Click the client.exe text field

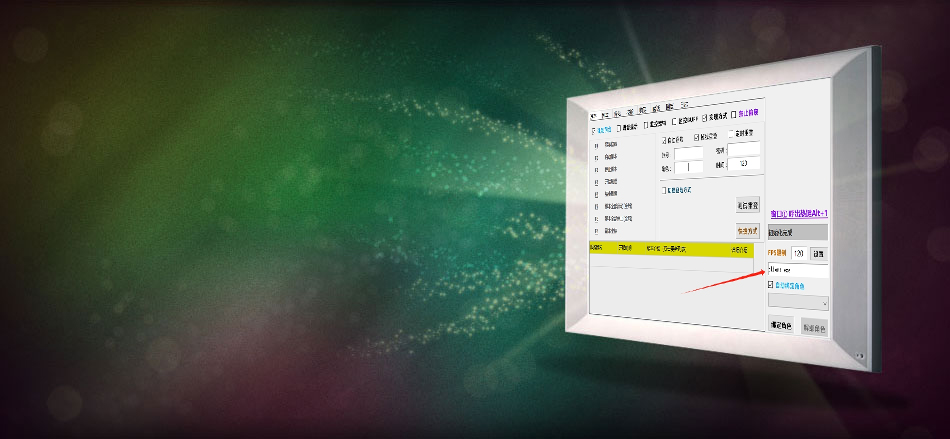pos(797,270)
